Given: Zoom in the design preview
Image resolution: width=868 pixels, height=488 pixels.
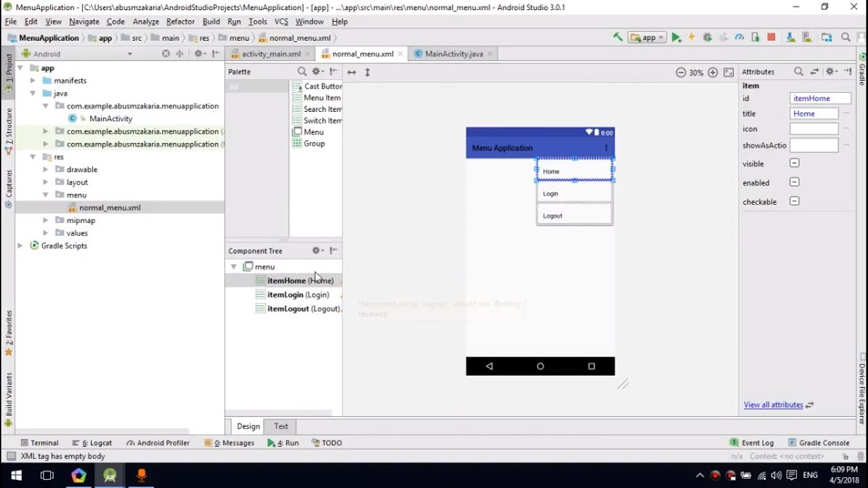Looking at the screenshot, I should pos(713,73).
